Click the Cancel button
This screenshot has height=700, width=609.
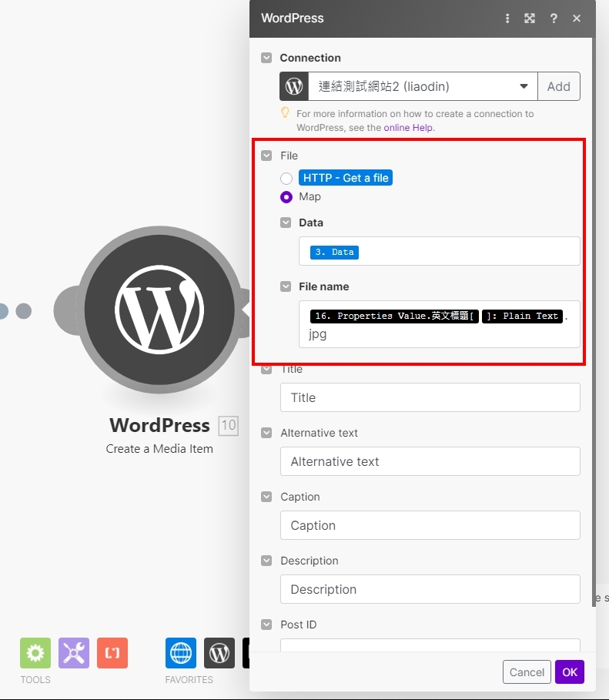pyautogui.click(x=527, y=672)
